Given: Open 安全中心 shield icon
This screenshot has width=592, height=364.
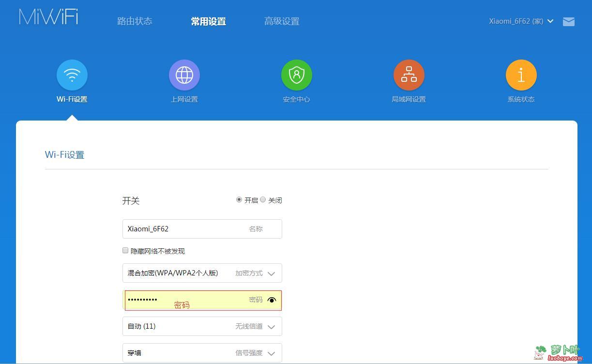Looking at the screenshot, I should [x=296, y=75].
